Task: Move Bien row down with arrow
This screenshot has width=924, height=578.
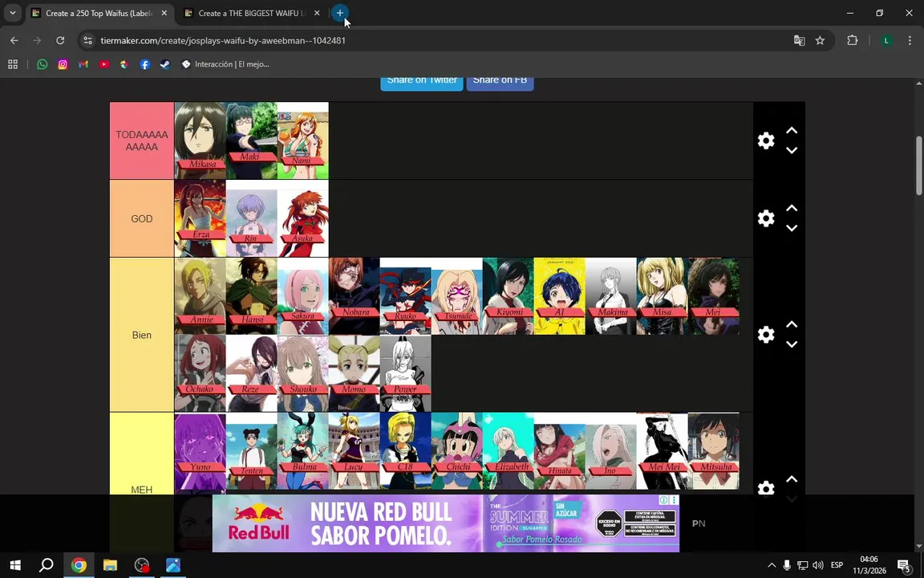Action: coord(792,344)
